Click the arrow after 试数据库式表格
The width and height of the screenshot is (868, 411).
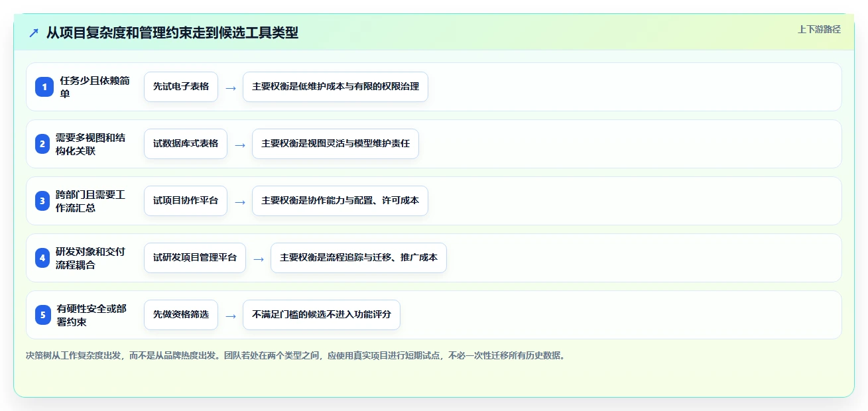coord(240,145)
